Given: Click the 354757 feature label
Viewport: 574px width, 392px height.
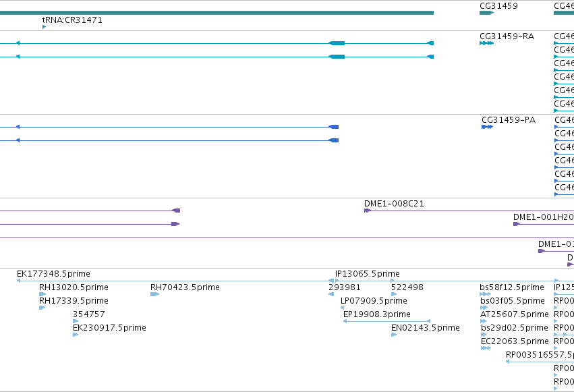Looking at the screenshot, I should point(88,314).
